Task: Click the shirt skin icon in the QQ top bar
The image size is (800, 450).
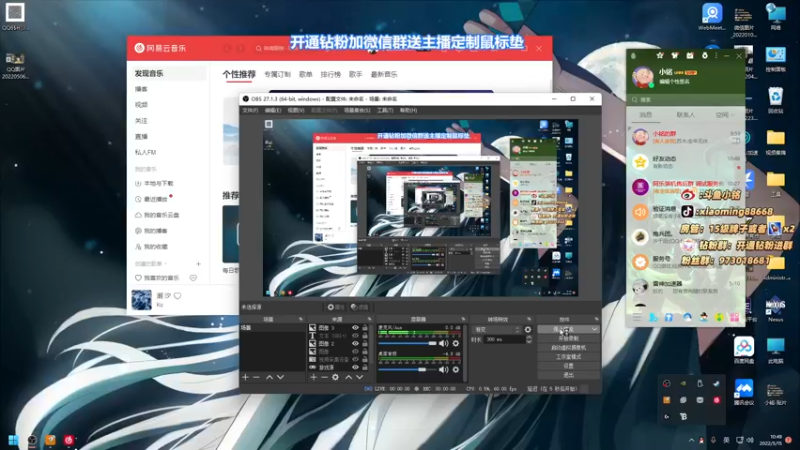Action: [x=674, y=55]
